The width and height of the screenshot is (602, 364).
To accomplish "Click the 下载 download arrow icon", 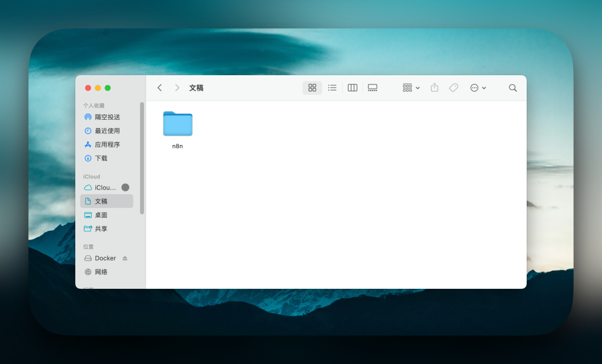I will [88, 159].
